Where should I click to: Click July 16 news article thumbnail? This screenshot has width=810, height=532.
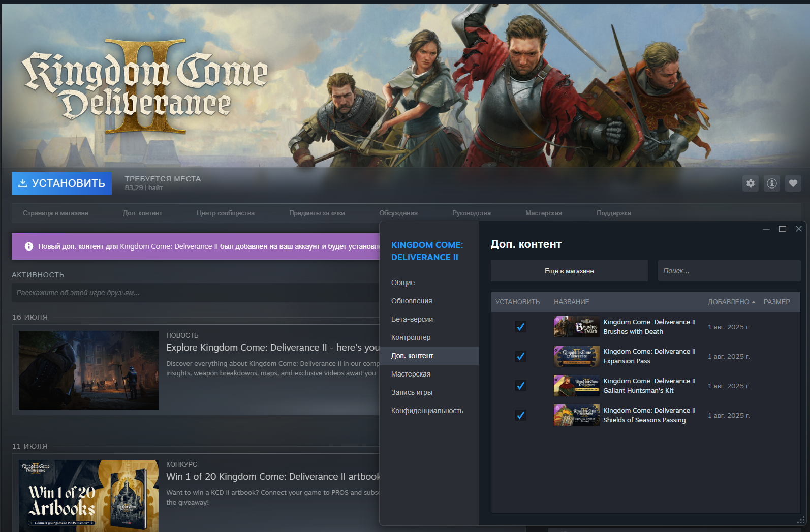click(88, 370)
